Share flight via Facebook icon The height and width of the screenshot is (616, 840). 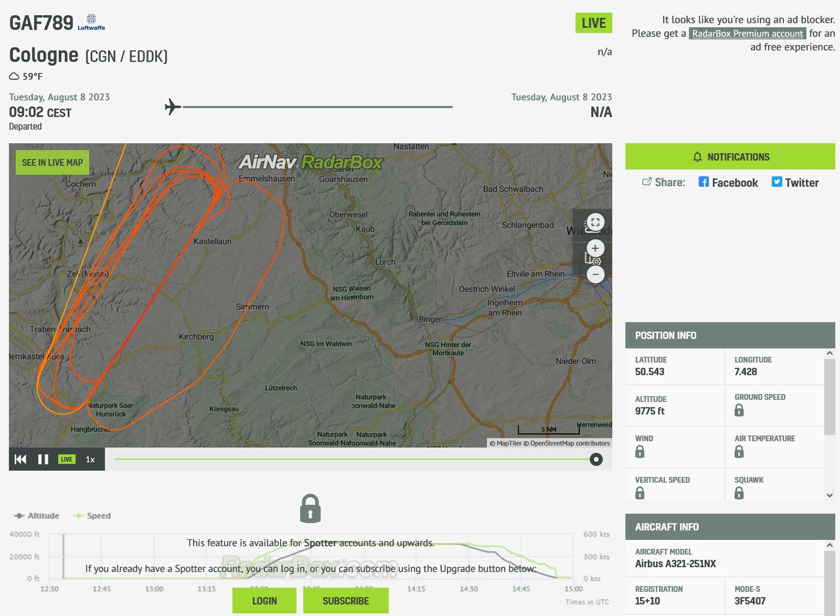(704, 182)
